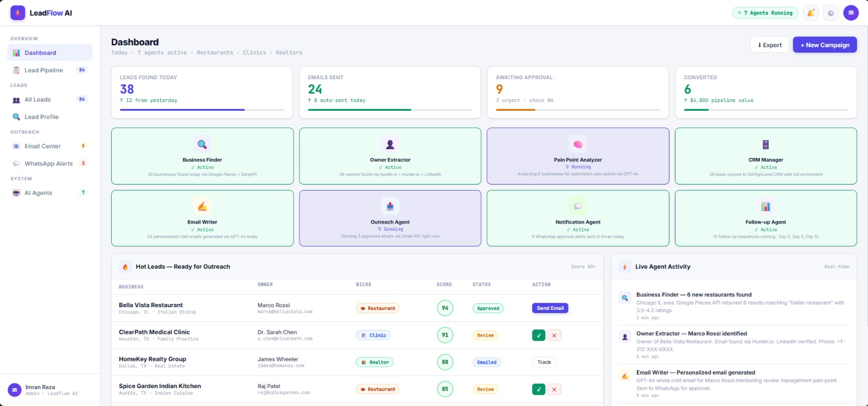Click the Email Center 8 count badge
This screenshot has width=868, height=406.
(83, 146)
